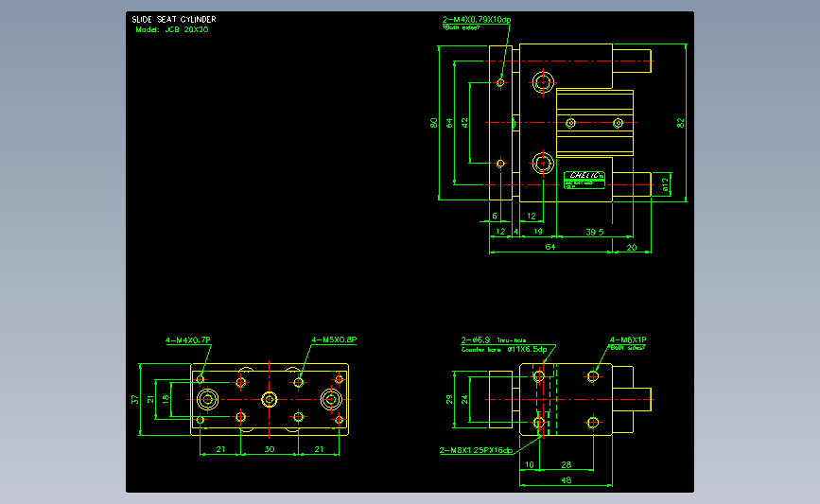Click the '19' horizontal dimension value
820x504 pixels.
[x=537, y=231]
